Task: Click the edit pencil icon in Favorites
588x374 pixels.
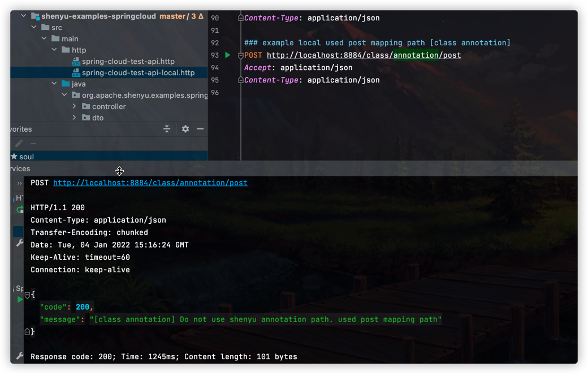Action: click(x=19, y=143)
